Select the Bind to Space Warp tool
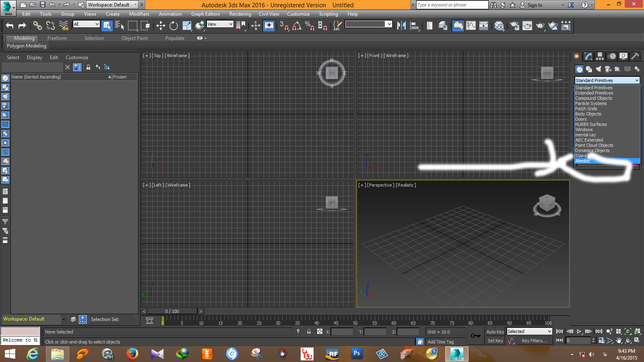 [64, 26]
